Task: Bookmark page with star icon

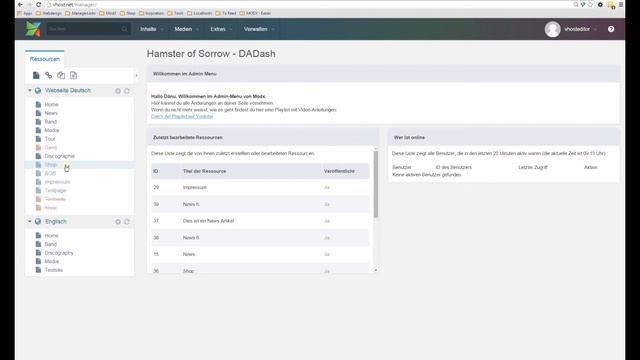Action: 590,4
